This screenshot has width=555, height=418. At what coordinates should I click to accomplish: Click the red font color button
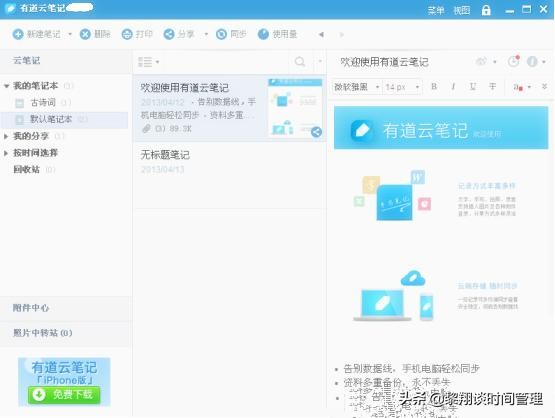[518, 87]
